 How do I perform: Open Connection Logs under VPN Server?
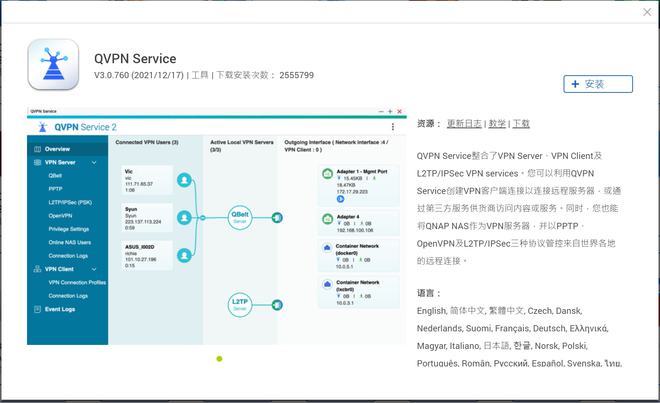coord(68,256)
